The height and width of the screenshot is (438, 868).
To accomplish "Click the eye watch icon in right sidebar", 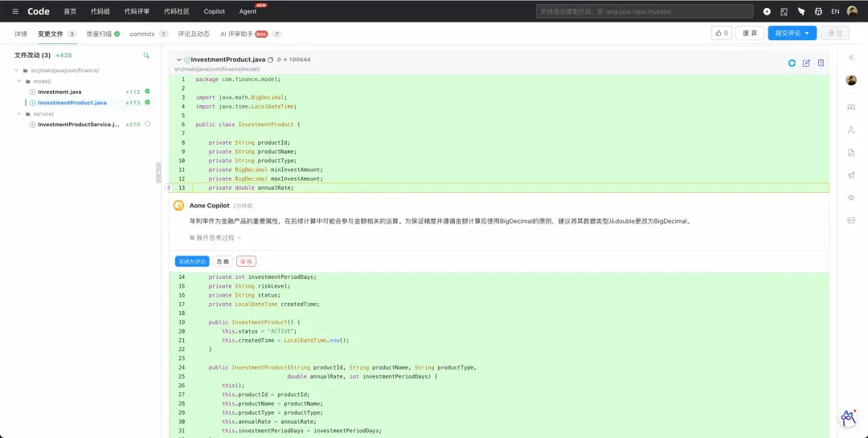I will (x=851, y=198).
